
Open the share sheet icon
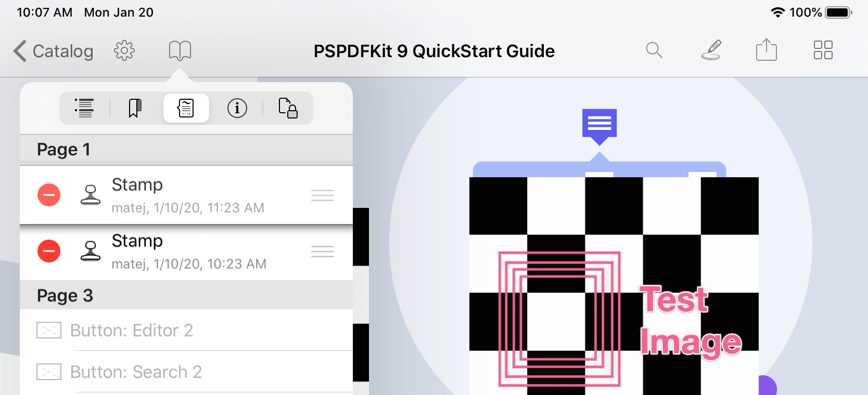(766, 50)
